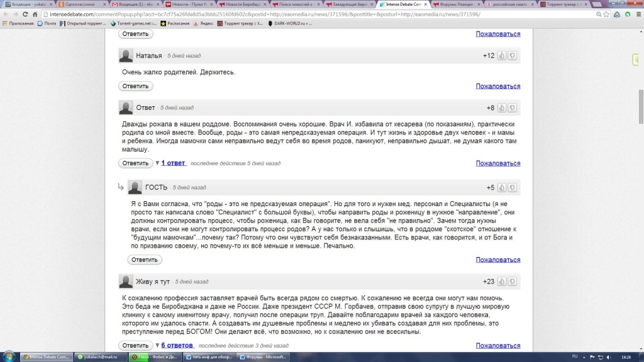Open Torrent-games.net bookmark
Viewport: 644px width, 362px height.
pos(133,23)
